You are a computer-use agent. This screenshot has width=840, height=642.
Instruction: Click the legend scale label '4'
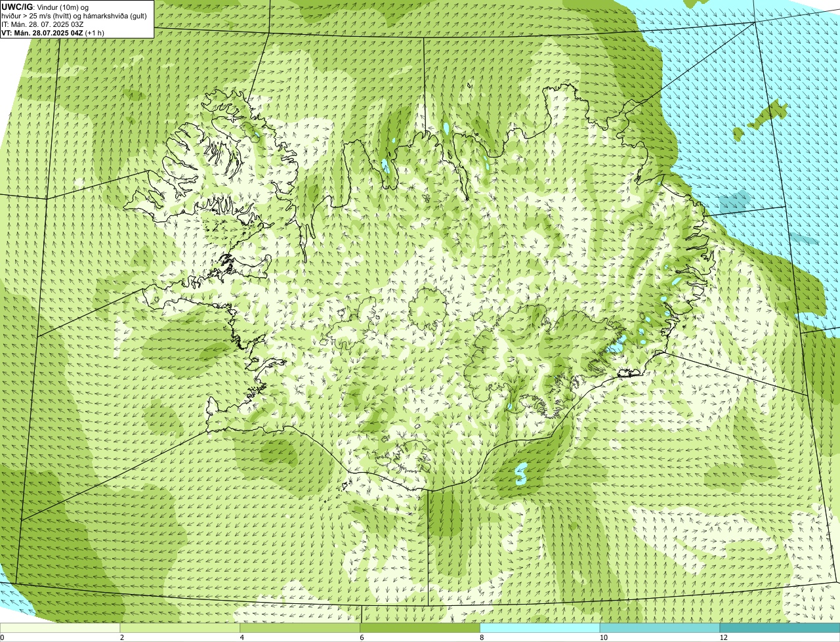tap(242, 637)
